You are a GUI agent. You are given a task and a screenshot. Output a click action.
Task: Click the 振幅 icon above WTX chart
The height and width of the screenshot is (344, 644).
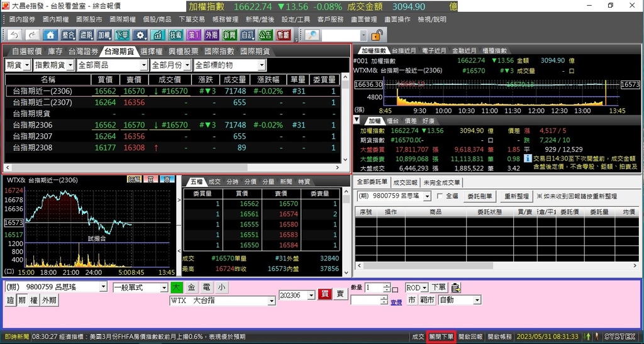135,179
